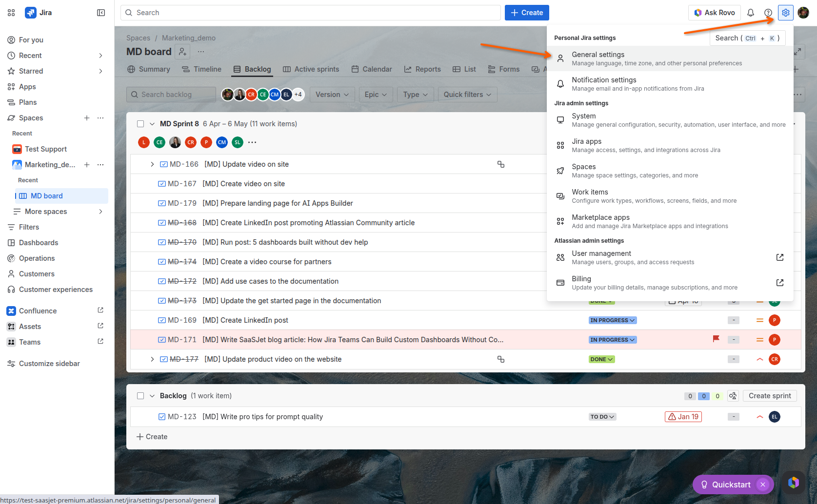Click the EL assignee avatar on MD-123
The height and width of the screenshot is (504, 817).
[x=775, y=417]
